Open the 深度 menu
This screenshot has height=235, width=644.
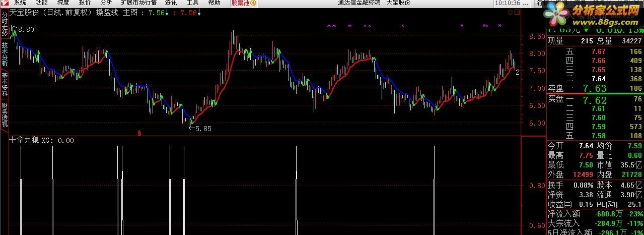pyautogui.click(x=63, y=3)
